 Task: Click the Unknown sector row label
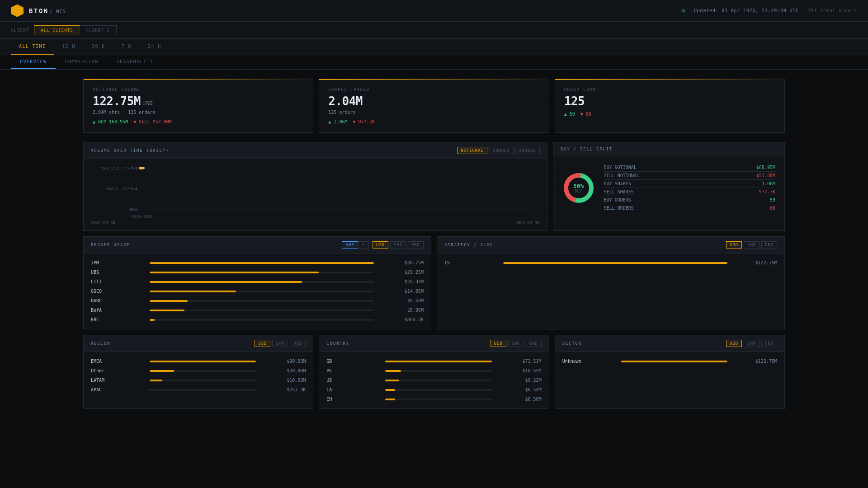click(572, 361)
